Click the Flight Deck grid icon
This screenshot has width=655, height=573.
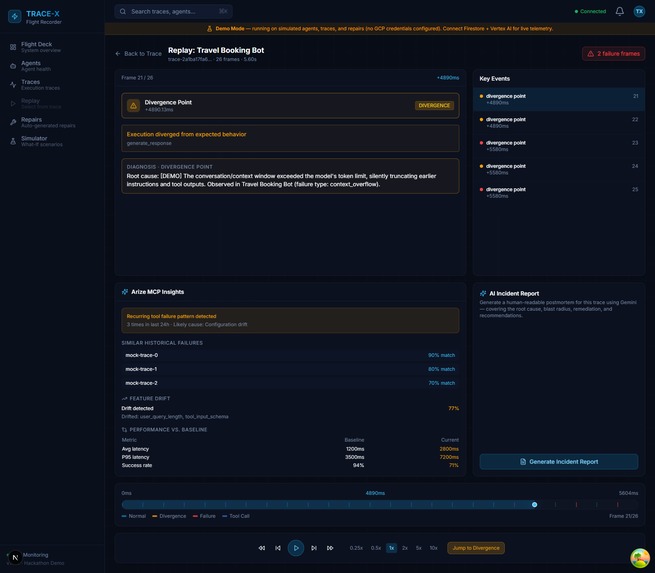coord(13,47)
